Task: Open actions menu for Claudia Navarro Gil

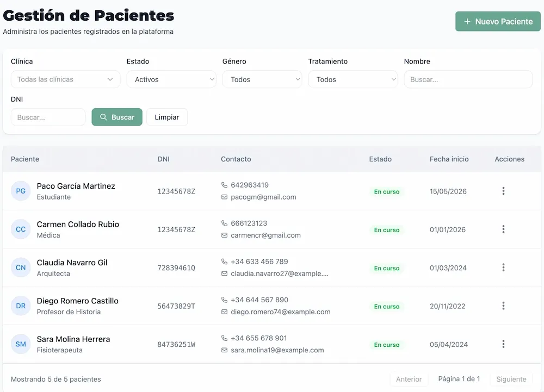Action: pos(503,267)
